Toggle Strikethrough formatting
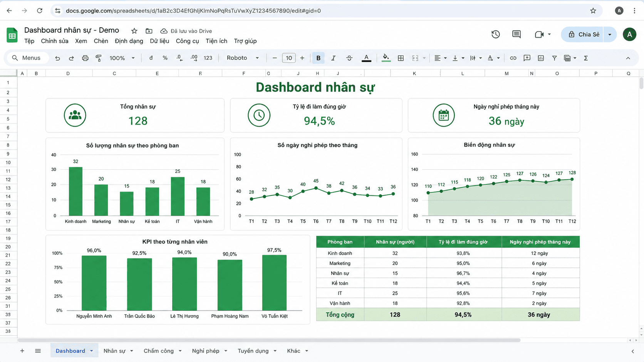 pyautogui.click(x=349, y=58)
